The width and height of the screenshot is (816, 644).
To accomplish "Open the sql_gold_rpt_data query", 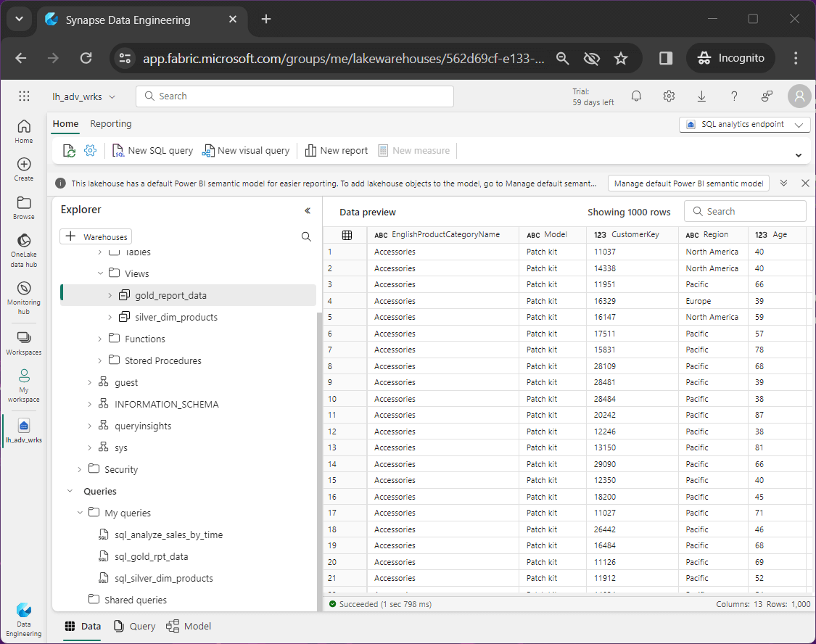I will [x=151, y=556].
